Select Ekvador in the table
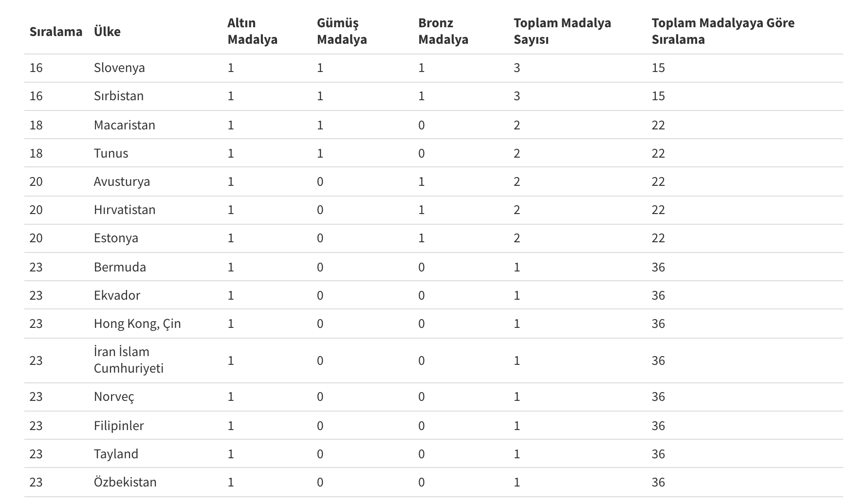 [117, 295]
